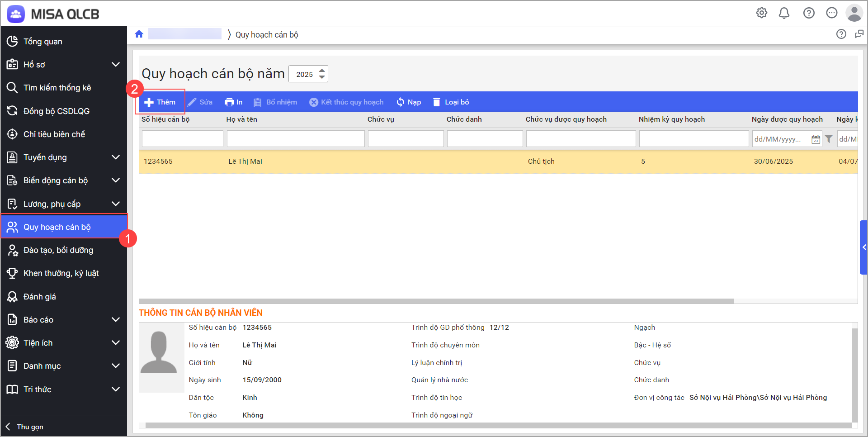868x437 pixels.
Task: Collapse sidebar with Thu gọn
Action: [25, 427]
